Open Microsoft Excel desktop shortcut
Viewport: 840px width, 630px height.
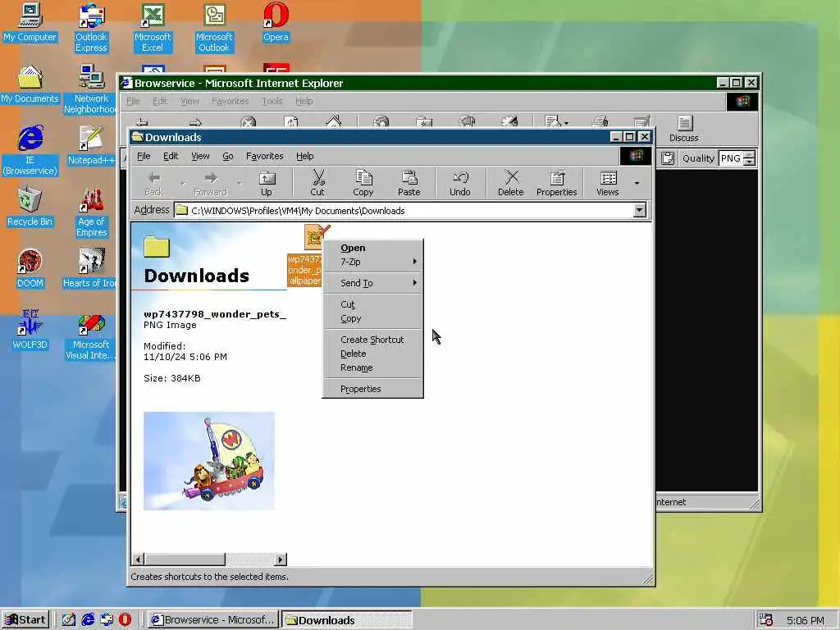pos(153,28)
